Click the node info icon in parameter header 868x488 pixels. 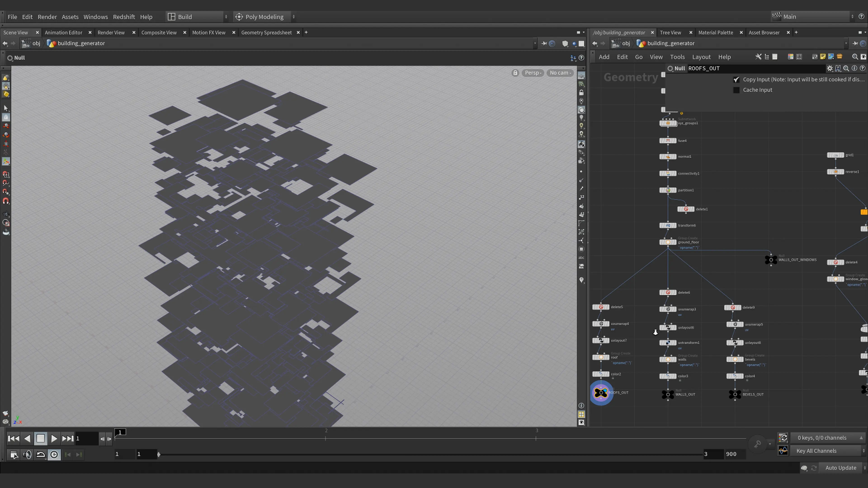click(854, 68)
